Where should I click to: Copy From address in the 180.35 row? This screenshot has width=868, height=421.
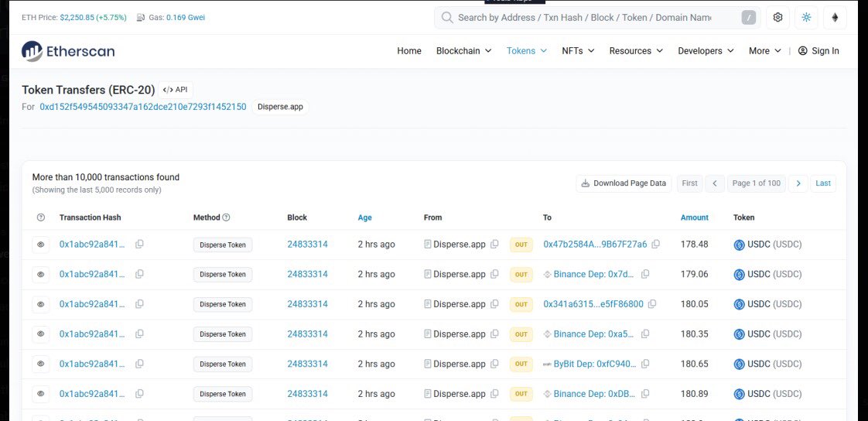click(495, 334)
